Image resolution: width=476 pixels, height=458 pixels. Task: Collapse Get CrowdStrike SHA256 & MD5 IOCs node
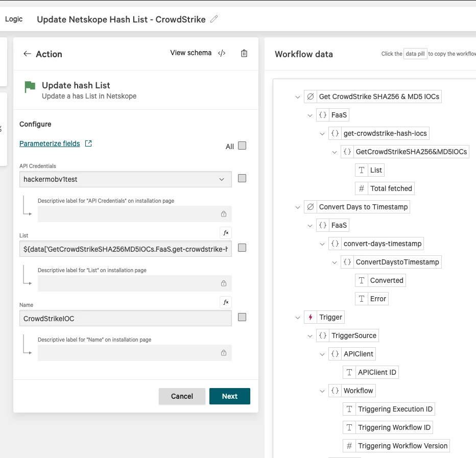[297, 97]
